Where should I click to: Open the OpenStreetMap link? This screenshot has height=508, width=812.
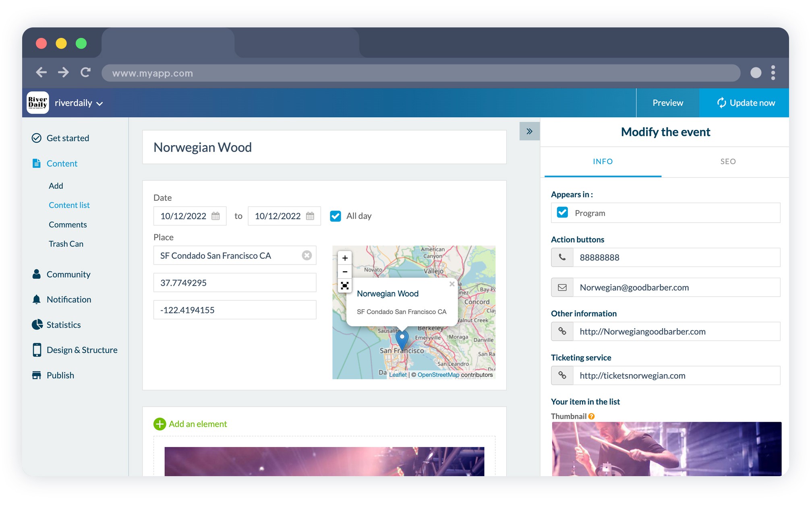(439, 375)
